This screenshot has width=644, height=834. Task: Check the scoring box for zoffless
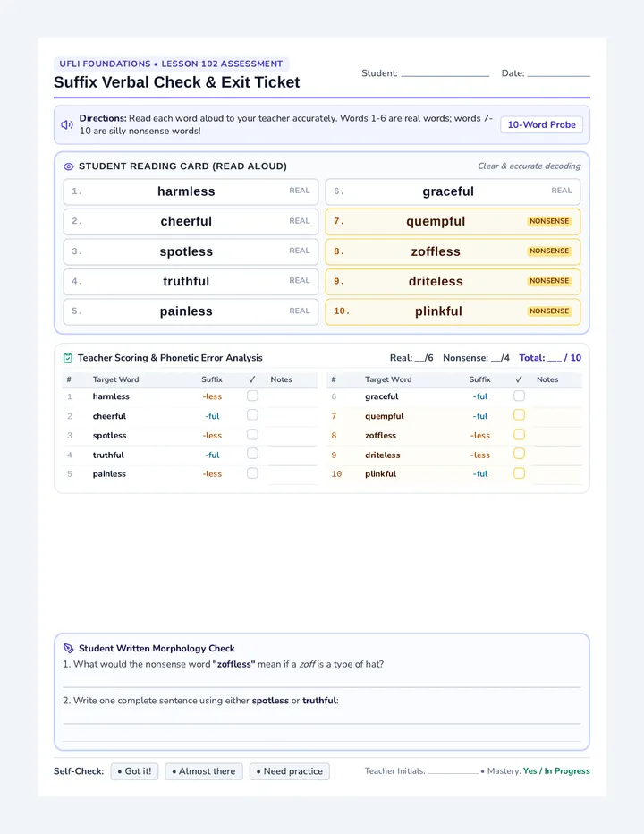pyautogui.click(x=520, y=435)
